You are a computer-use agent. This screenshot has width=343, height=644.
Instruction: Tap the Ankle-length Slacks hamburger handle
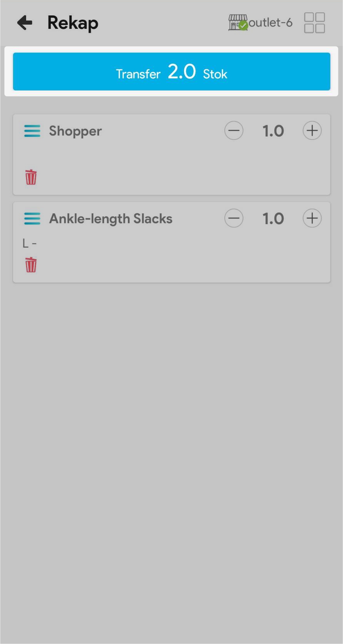click(x=32, y=218)
